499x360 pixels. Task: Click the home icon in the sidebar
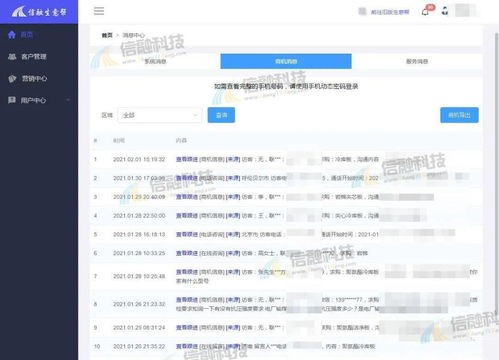[12, 35]
